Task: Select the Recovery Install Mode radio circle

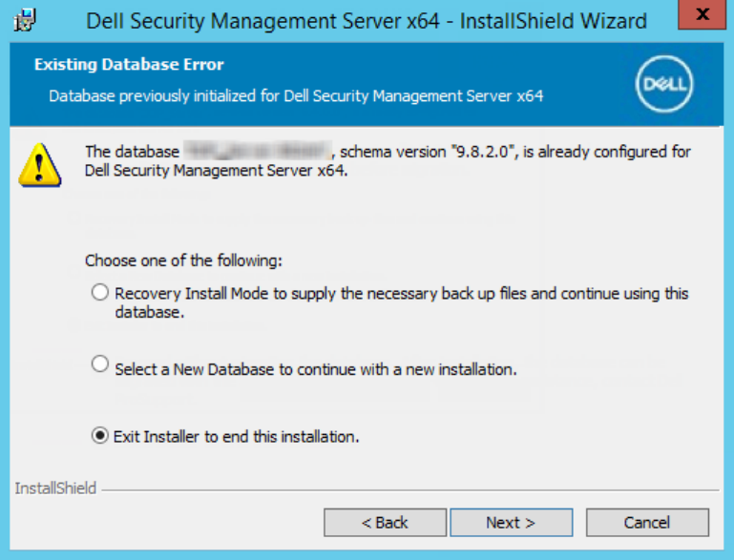Action: point(99,292)
